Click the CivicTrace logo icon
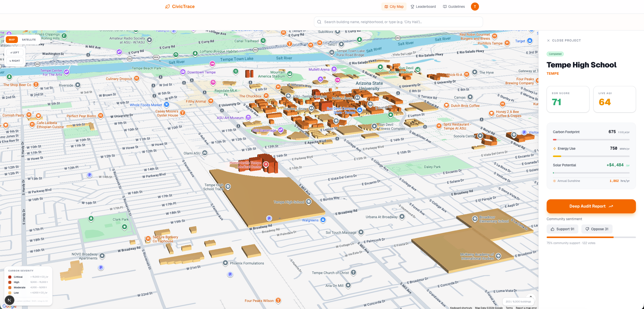The height and width of the screenshot is (309, 644). tap(167, 7)
